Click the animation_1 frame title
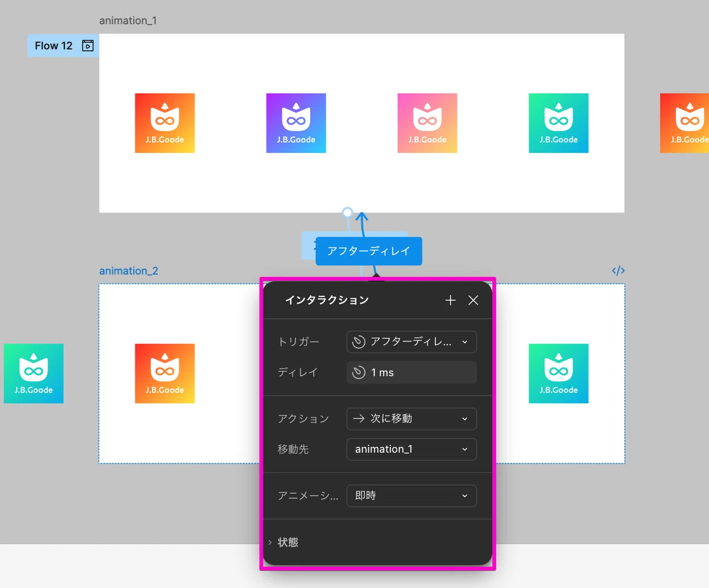 pyautogui.click(x=128, y=21)
